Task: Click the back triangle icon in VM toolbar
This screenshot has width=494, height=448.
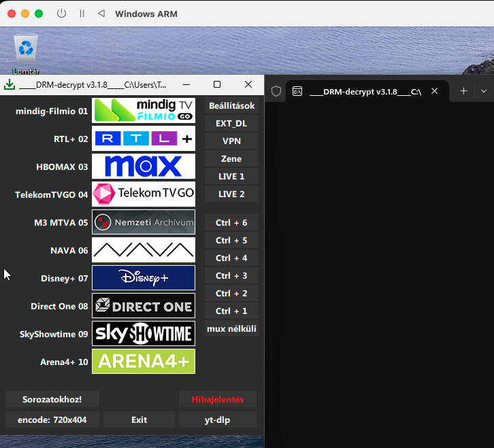Action: pos(101,14)
